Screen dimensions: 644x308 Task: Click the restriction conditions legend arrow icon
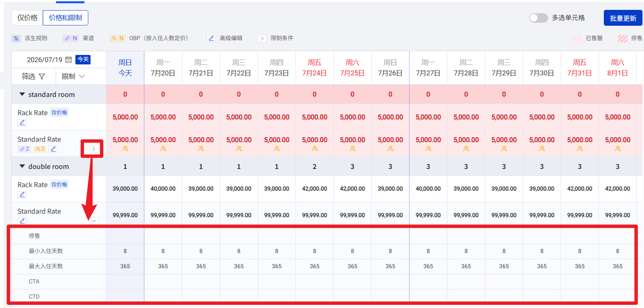pos(262,38)
